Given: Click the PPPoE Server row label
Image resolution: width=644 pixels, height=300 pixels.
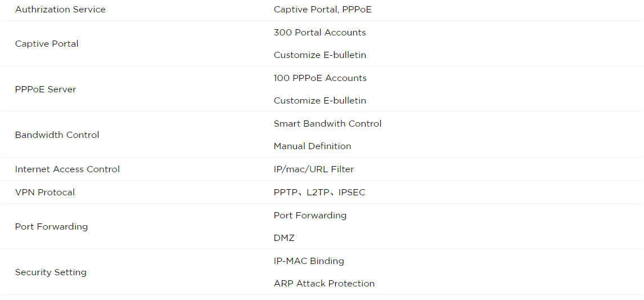Looking at the screenshot, I should click(x=46, y=89).
